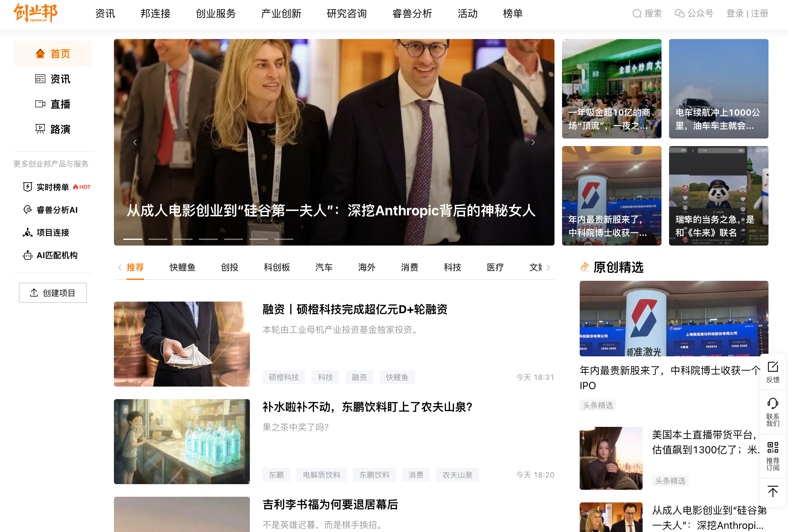Click the 东鹏饮料 tag
The height and width of the screenshot is (532, 788).
(374, 475)
